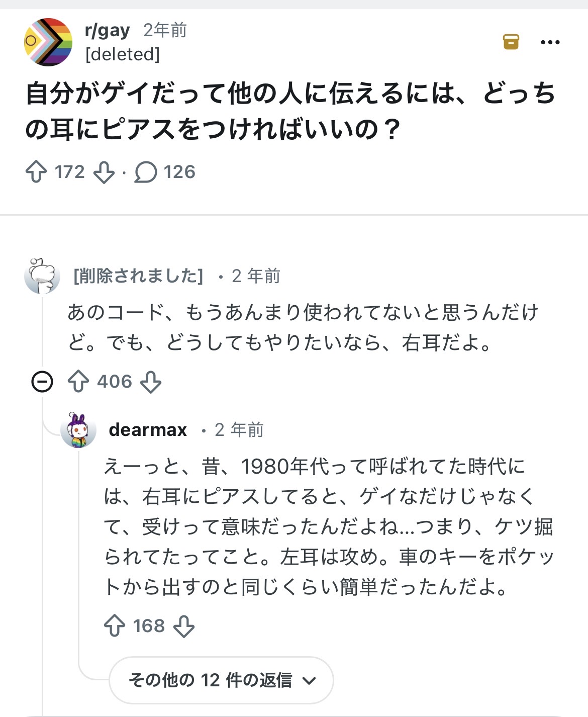The width and height of the screenshot is (588, 717).
Task: Tap the deleted commenter's grey avatar
Action: (42, 276)
